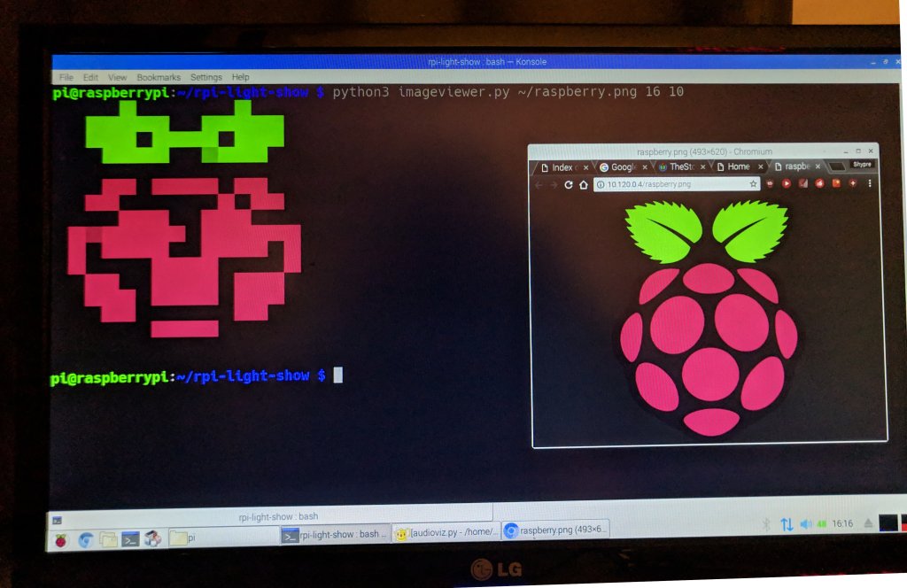The height and width of the screenshot is (588, 907).
Task: Go back in Chromium
Action: coord(539,185)
